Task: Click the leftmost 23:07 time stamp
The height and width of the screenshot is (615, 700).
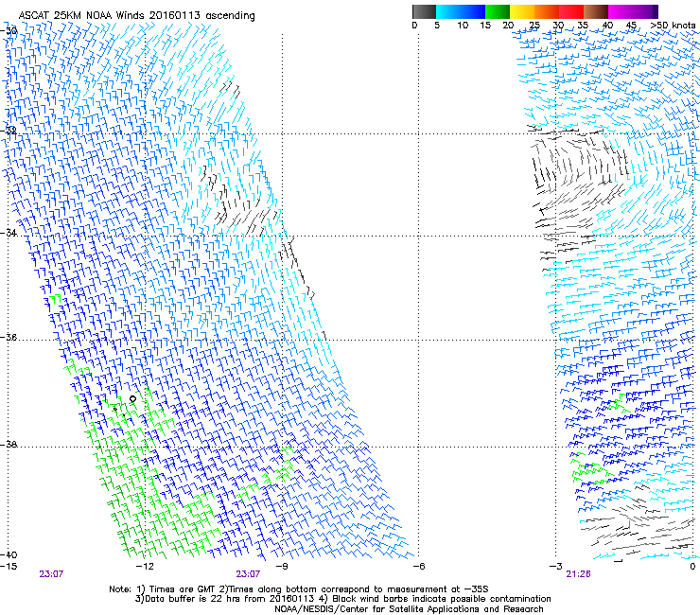Action: pos(51,574)
